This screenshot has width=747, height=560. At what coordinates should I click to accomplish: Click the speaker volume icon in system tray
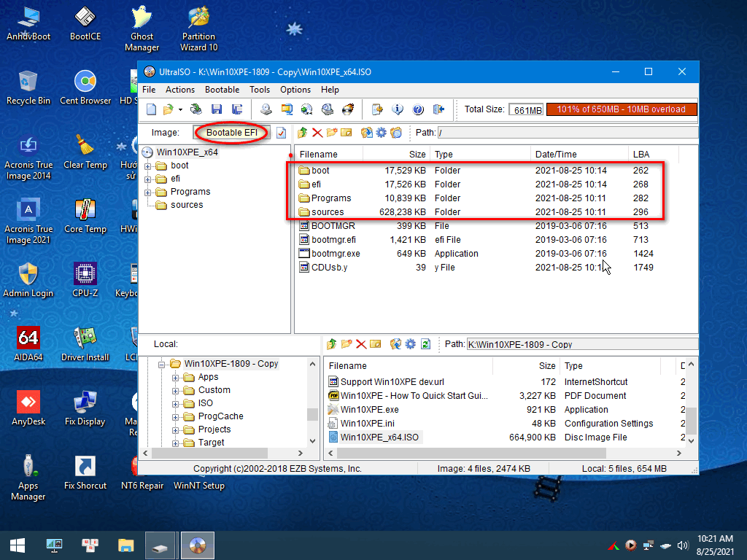(683, 545)
